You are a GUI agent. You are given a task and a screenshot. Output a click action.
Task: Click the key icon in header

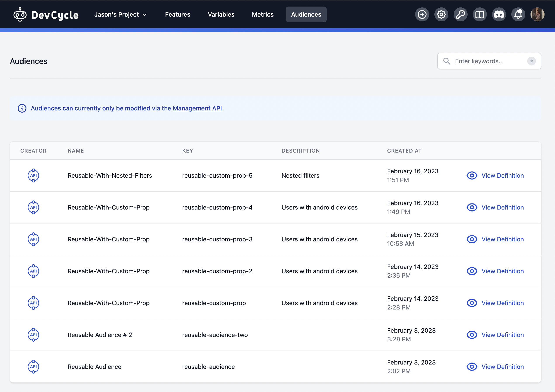pos(460,14)
